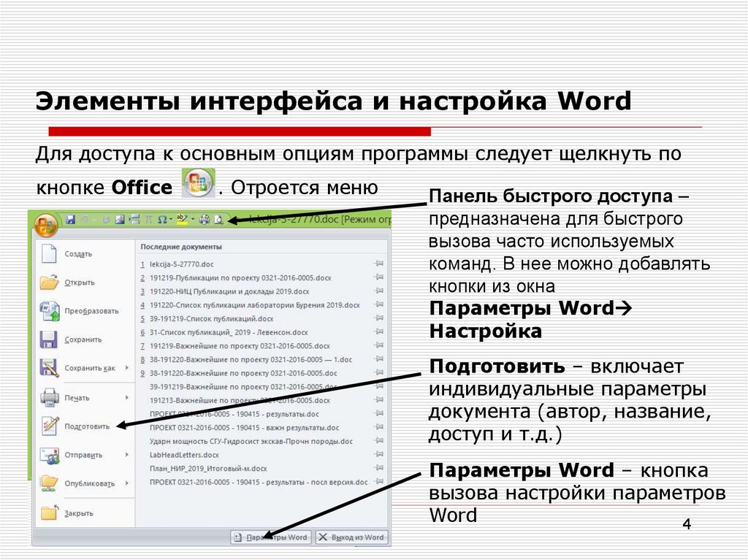
Task: Open План_НИР_2019_Итоговый-м.docx from the recent documents
Action: (208, 469)
